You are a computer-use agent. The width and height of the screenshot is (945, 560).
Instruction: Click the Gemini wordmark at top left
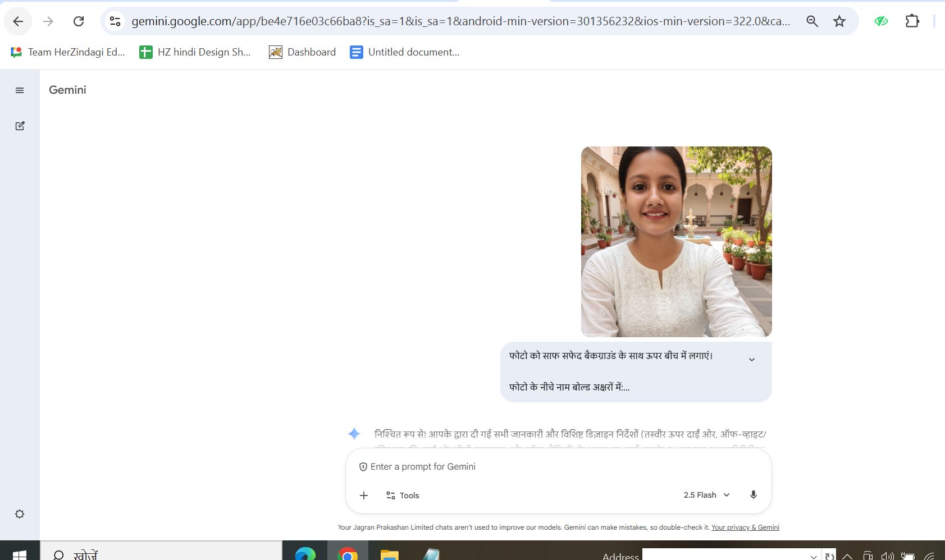[x=67, y=90]
